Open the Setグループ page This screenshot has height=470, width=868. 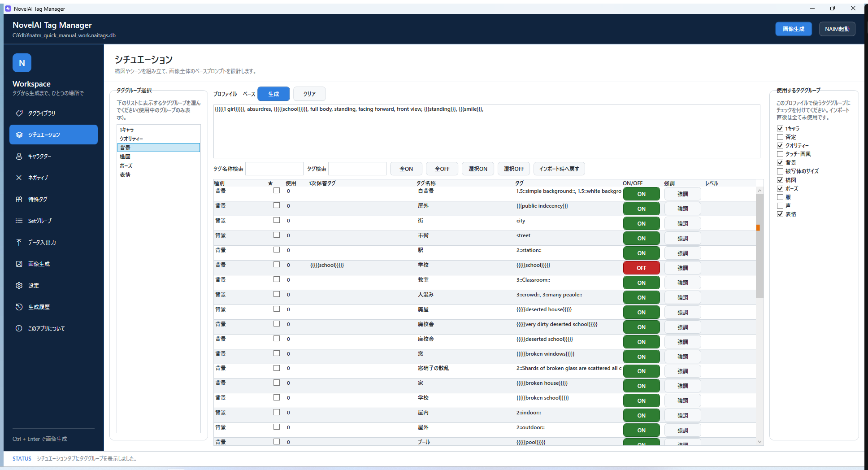[53, 221]
